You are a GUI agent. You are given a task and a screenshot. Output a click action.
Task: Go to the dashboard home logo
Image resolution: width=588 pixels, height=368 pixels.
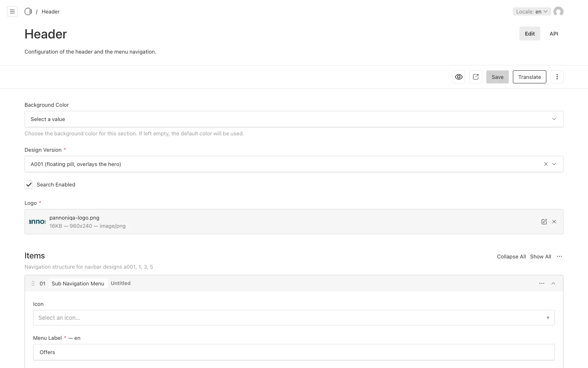28,11
